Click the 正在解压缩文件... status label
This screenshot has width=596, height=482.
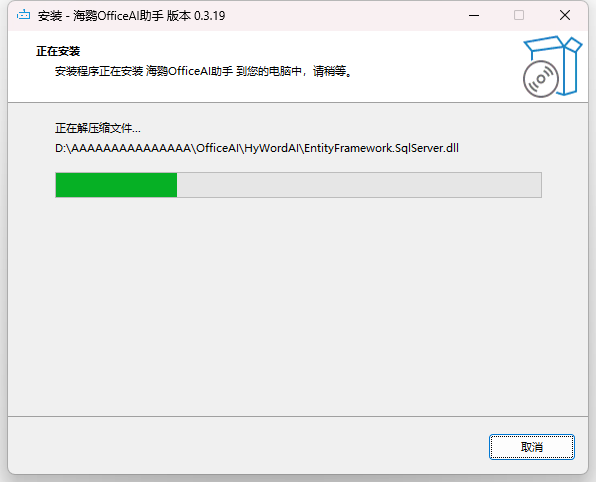click(98, 128)
